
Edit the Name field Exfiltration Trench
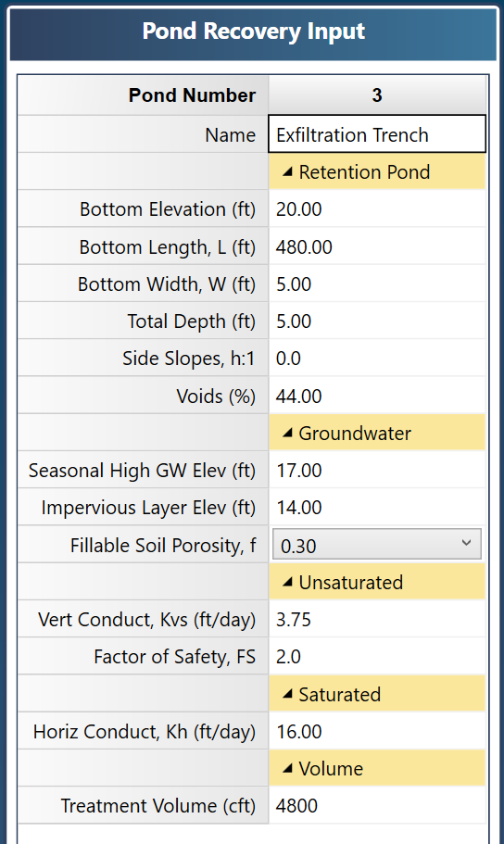(x=377, y=134)
